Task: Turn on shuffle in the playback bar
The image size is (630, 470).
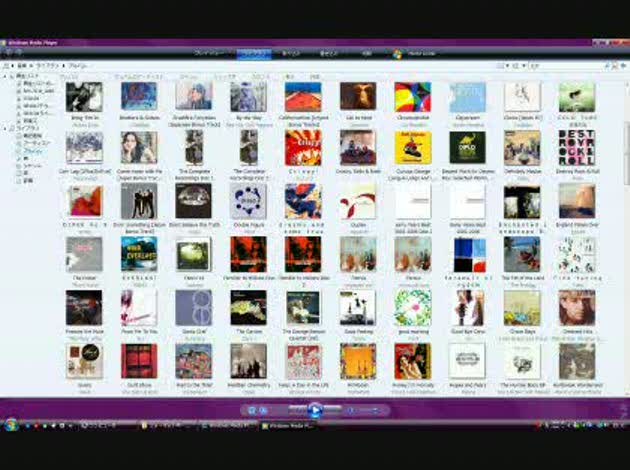Action: 252,411
